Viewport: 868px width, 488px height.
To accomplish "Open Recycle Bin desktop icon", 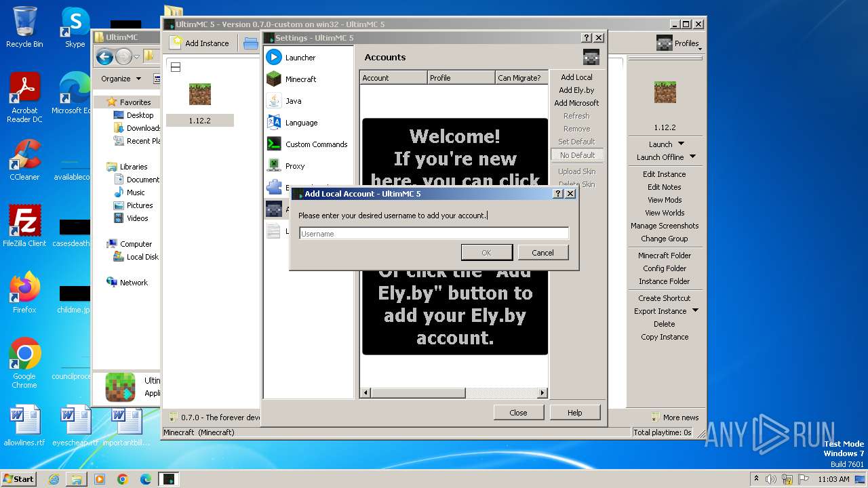I will 24,27.
